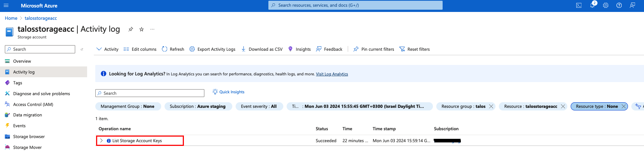
Task: Collapse the left sidebar menu
Action: (82, 49)
